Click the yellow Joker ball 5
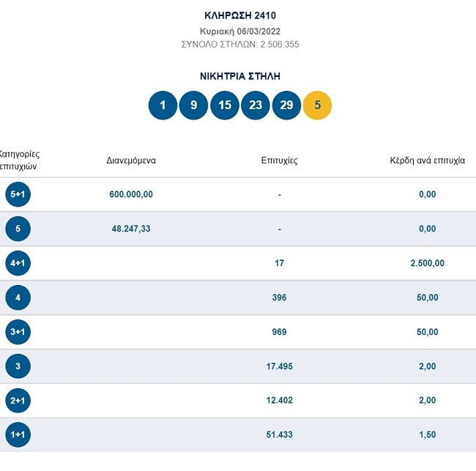The image size is (476, 471). pyautogui.click(x=317, y=105)
